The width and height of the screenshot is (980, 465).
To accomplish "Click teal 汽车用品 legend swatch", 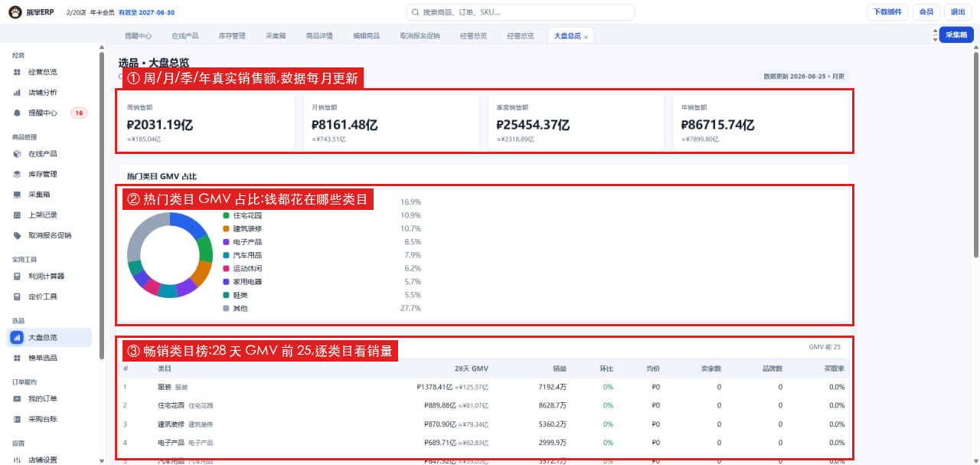I will 226,255.
